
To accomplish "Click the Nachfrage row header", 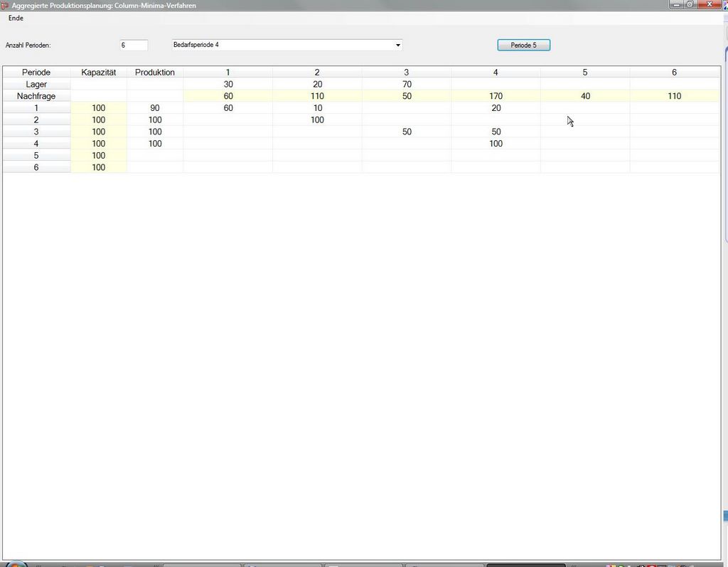I will (x=36, y=96).
